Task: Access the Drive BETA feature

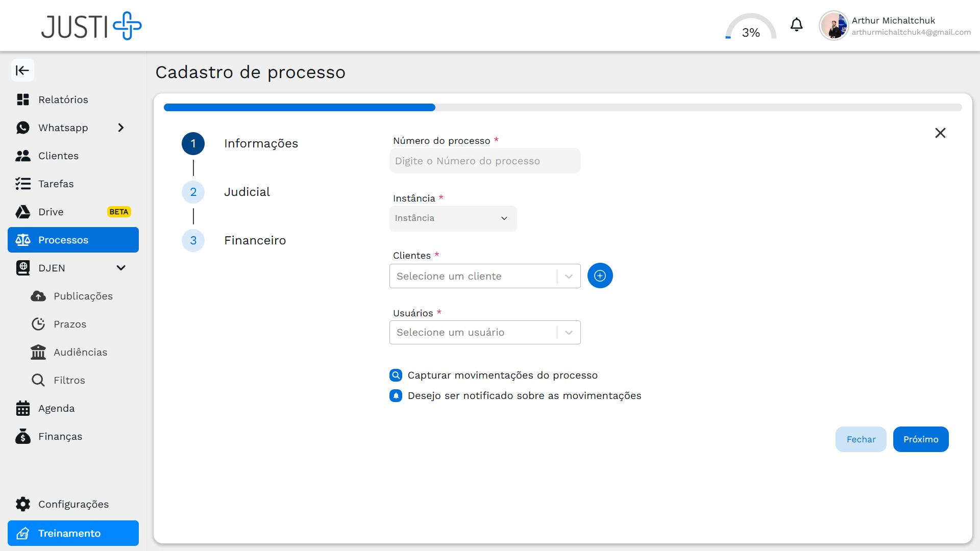Action: tap(51, 212)
